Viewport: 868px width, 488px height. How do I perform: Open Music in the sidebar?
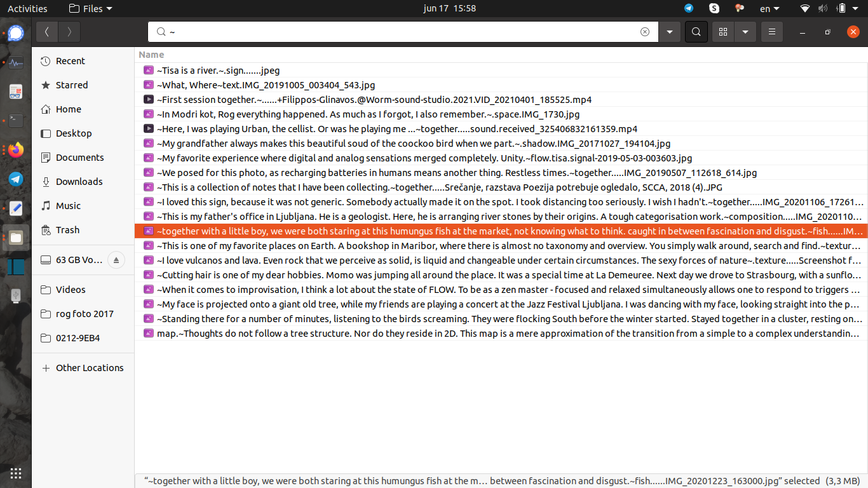click(x=83, y=206)
